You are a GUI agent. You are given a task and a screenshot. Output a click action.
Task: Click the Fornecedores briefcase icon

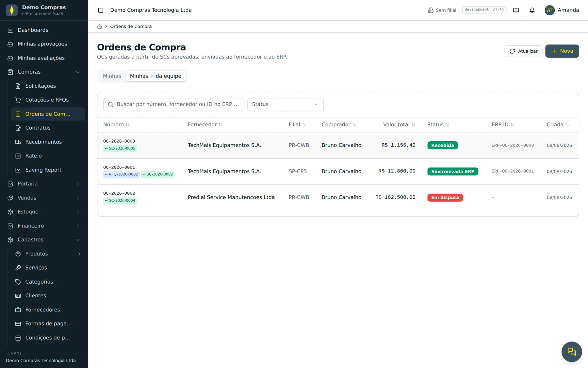point(18,309)
